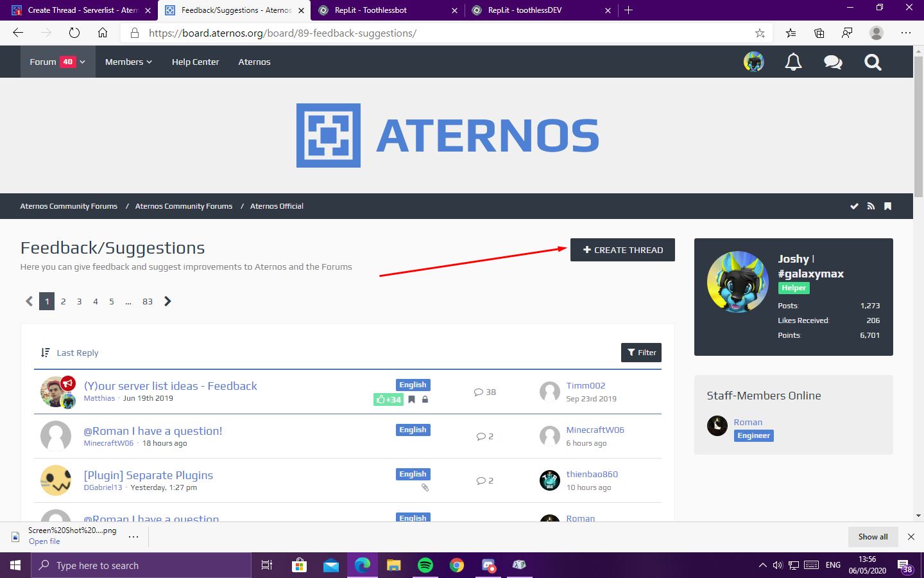Open Task View from the taskbar
The width and height of the screenshot is (924, 578).
pyautogui.click(x=267, y=565)
